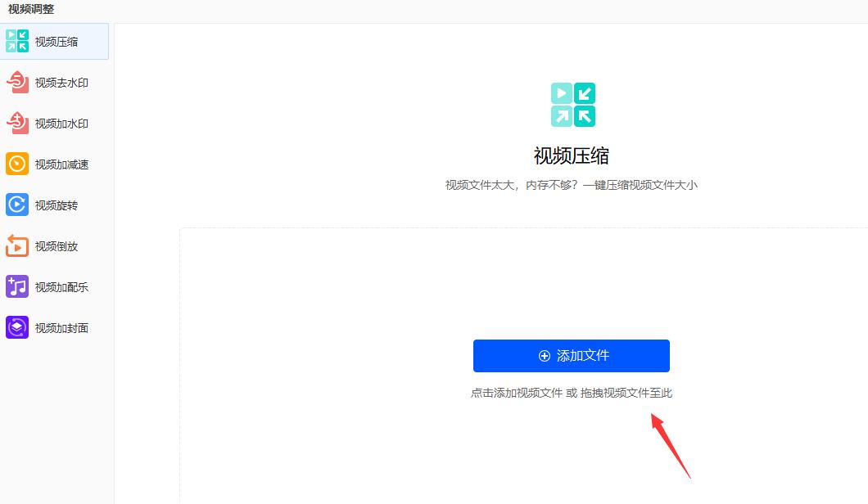Click the 视频去水印 watermark removal icon

click(x=16, y=82)
